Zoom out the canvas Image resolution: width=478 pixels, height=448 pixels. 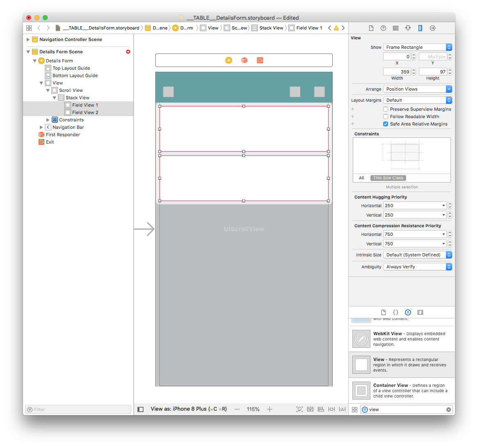(237, 409)
